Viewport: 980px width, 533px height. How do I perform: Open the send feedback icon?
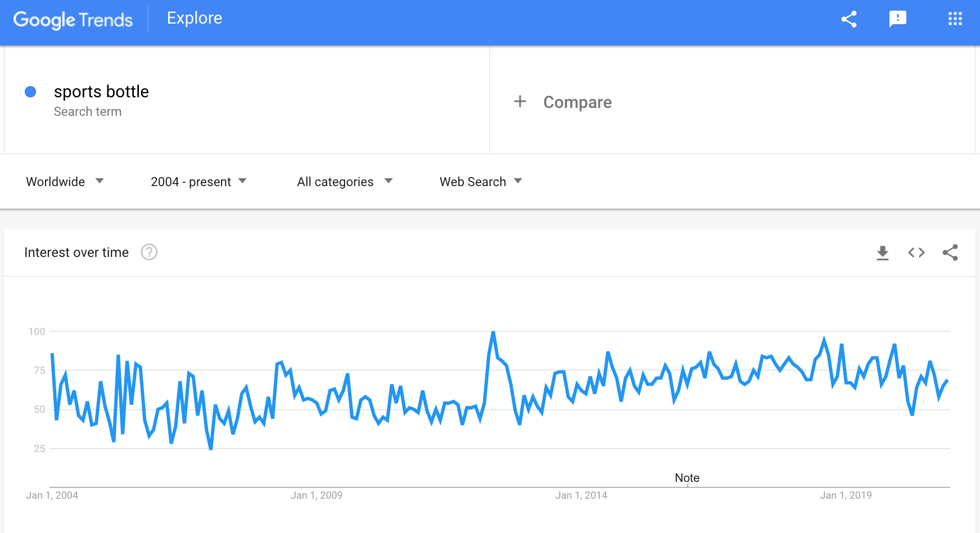(x=898, y=19)
